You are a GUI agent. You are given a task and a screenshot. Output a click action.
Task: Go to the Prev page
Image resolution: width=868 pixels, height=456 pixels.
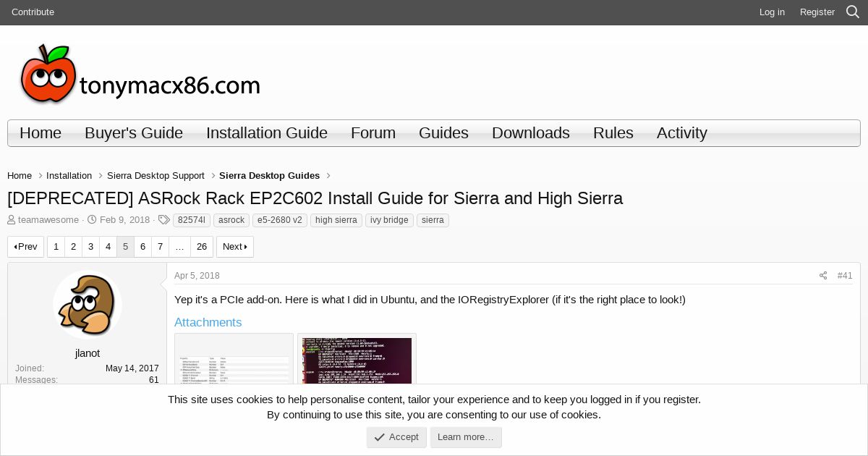pos(25,247)
